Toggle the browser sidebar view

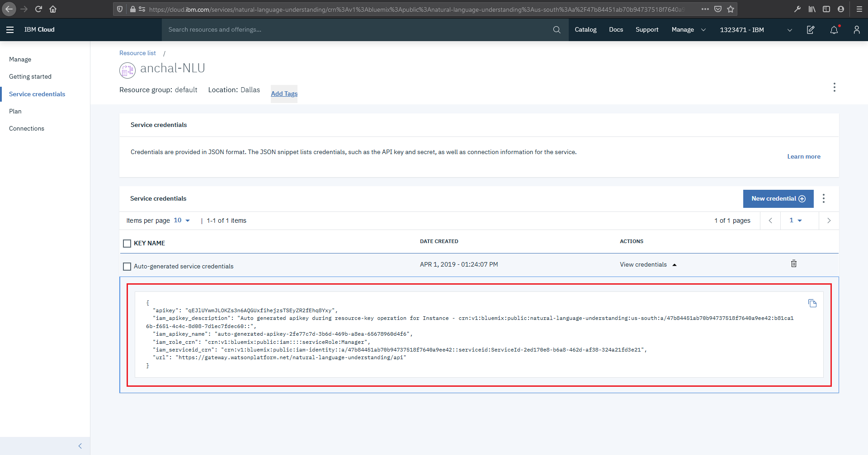[826, 9]
